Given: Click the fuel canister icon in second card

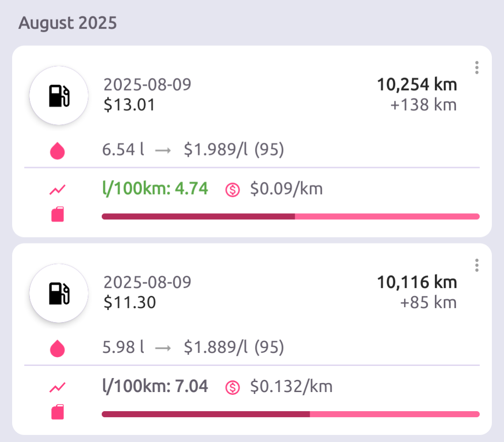Looking at the screenshot, I should [x=58, y=412].
